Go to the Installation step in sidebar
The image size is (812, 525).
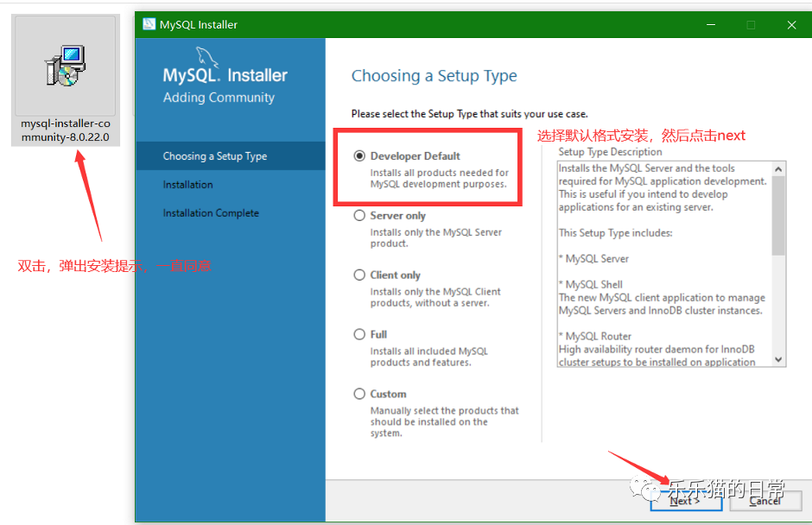pos(188,184)
